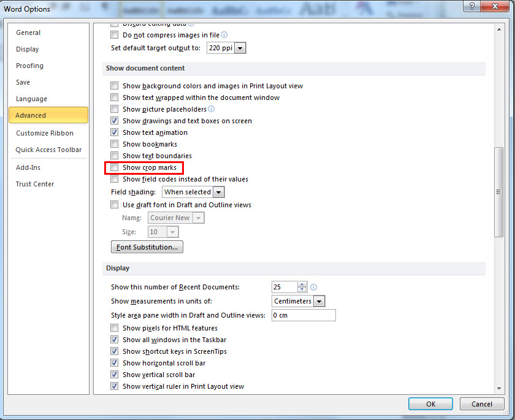Screen dimensions: 515x420
Task: Increase Recent Documents count with up arrow
Action: click(302, 284)
